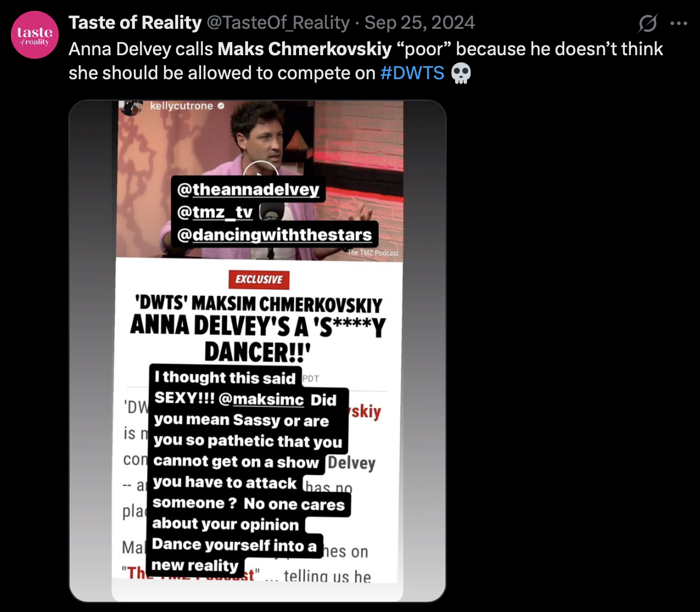This screenshot has height=612, width=700.
Task: Open the @TasteOf_Reality handle link
Action: (278, 23)
